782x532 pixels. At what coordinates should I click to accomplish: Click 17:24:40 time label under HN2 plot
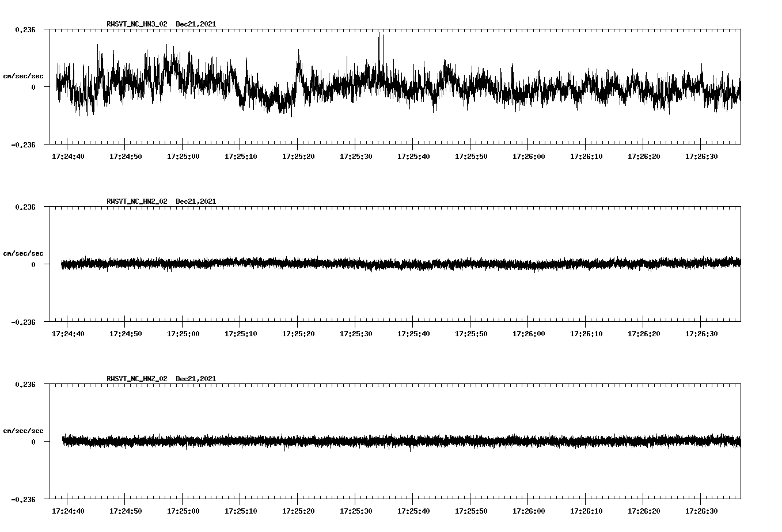tap(68, 333)
